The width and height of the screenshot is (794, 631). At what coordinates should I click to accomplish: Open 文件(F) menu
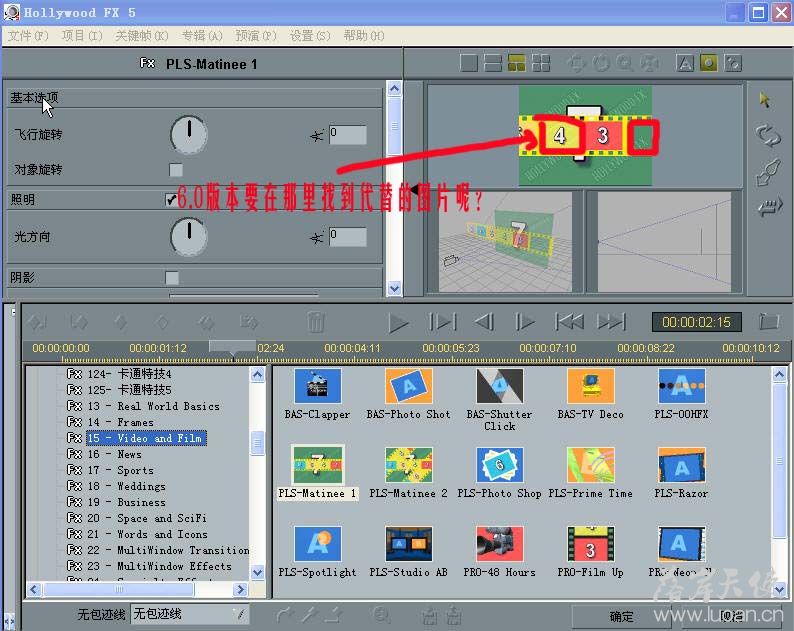coord(28,35)
